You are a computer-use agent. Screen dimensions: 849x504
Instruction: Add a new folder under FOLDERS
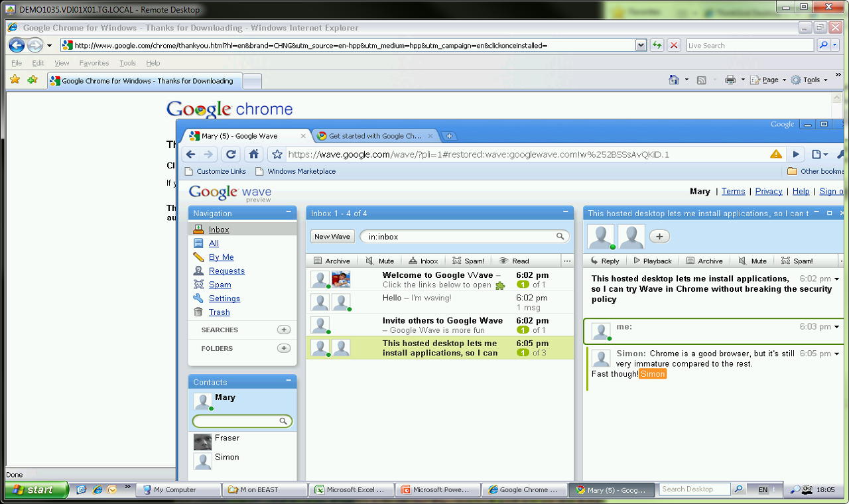click(x=284, y=348)
